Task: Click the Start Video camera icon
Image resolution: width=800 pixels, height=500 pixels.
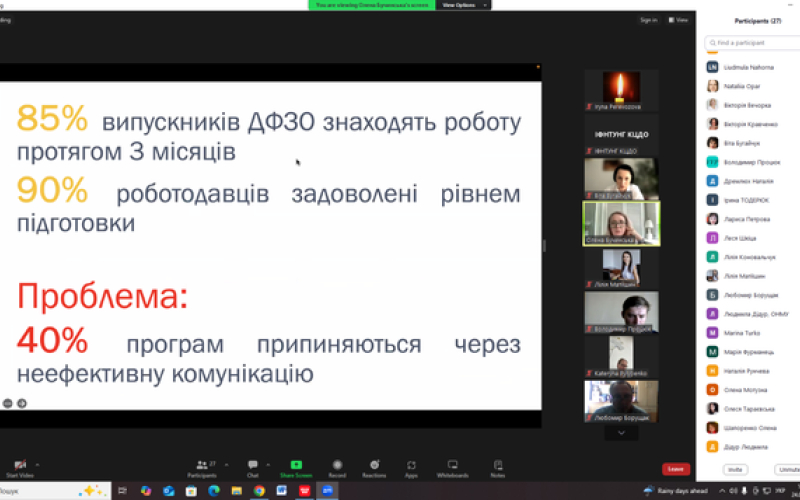Action: click(x=20, y=464)
